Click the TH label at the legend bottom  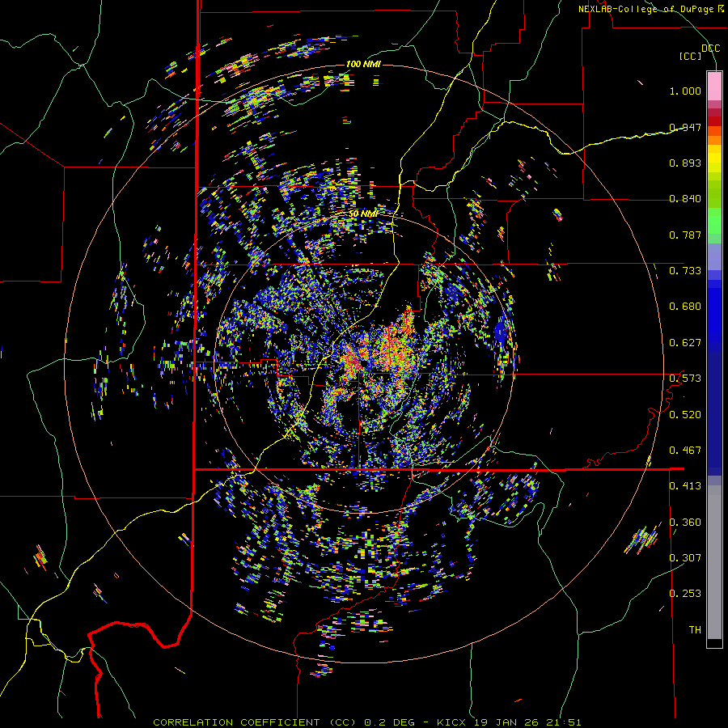pos(695,630)
